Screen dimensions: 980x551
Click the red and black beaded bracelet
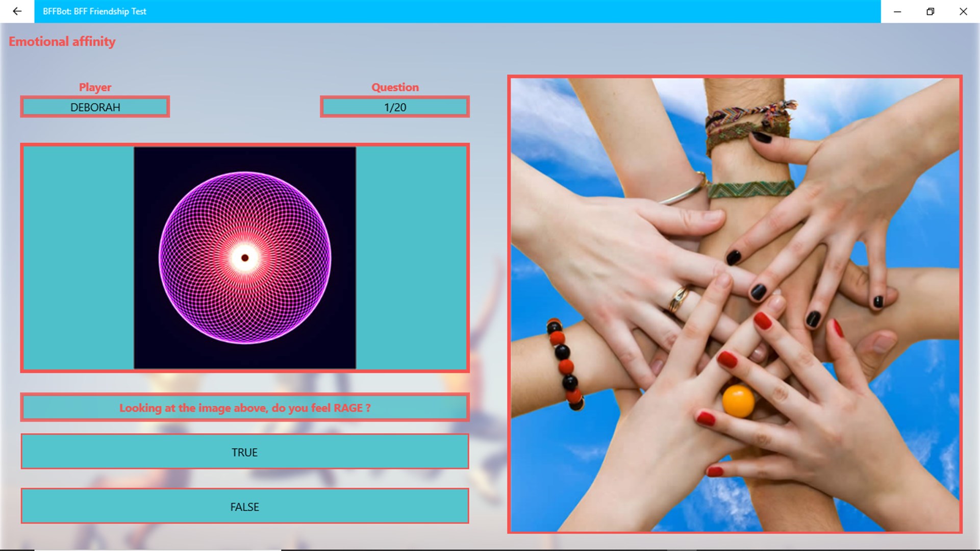tap(565, 364)
